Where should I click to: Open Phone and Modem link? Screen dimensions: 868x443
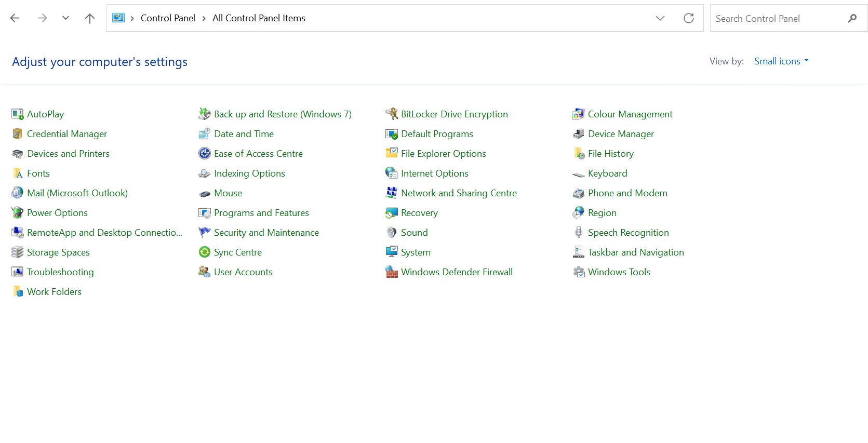627,193
